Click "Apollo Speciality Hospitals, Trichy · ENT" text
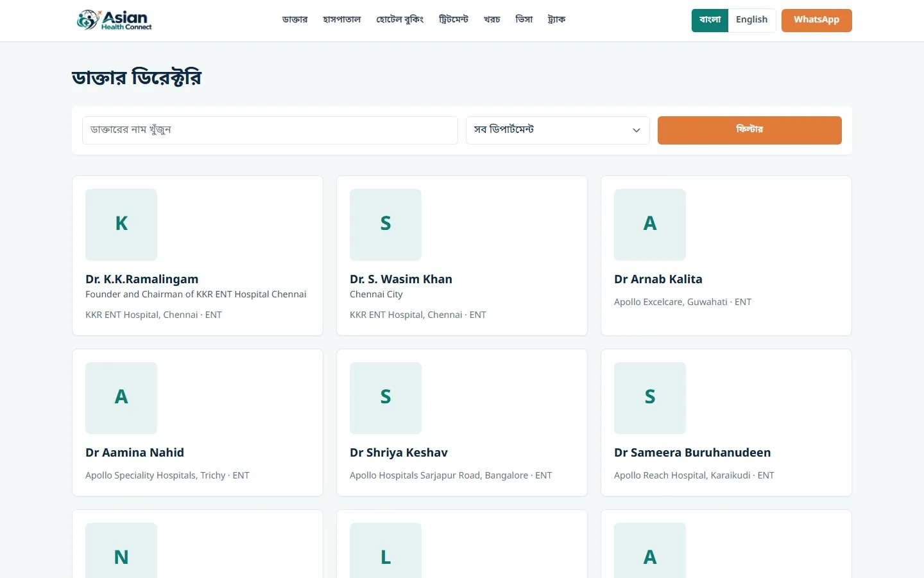 [167, 475]
